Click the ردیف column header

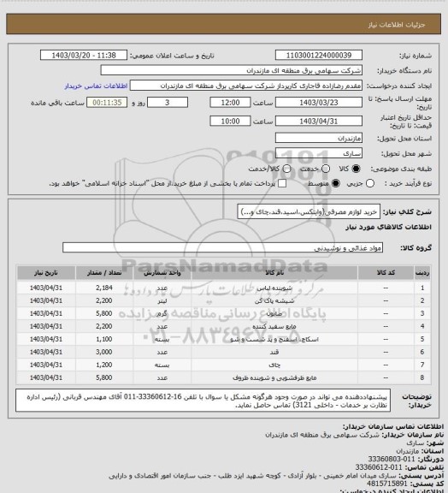[422, 273]
